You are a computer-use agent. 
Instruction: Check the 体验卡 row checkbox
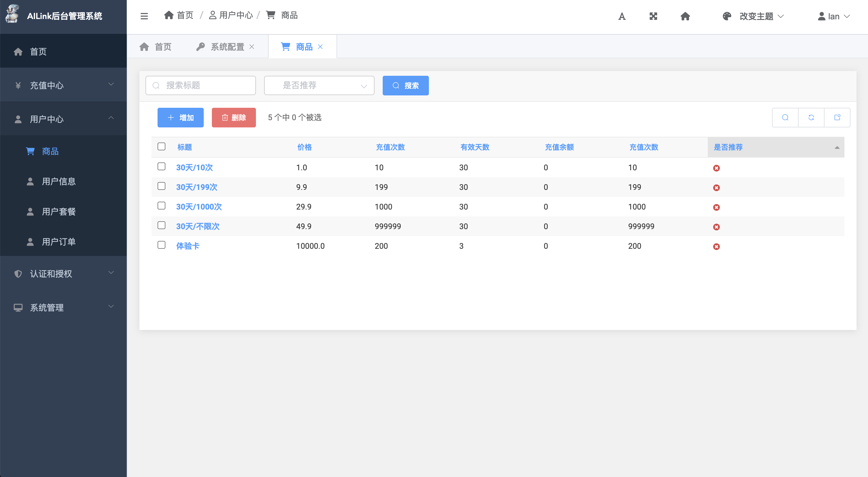click(x=161, y=245)
